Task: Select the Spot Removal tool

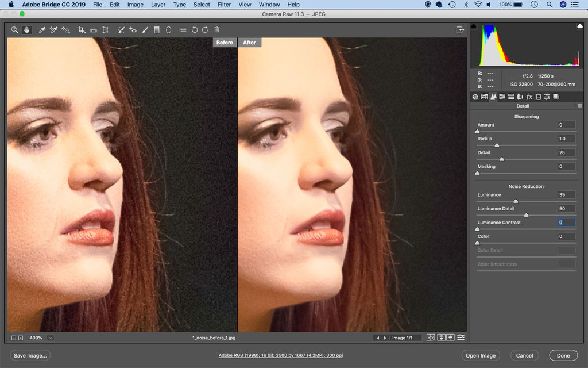Action: point(121,30)
